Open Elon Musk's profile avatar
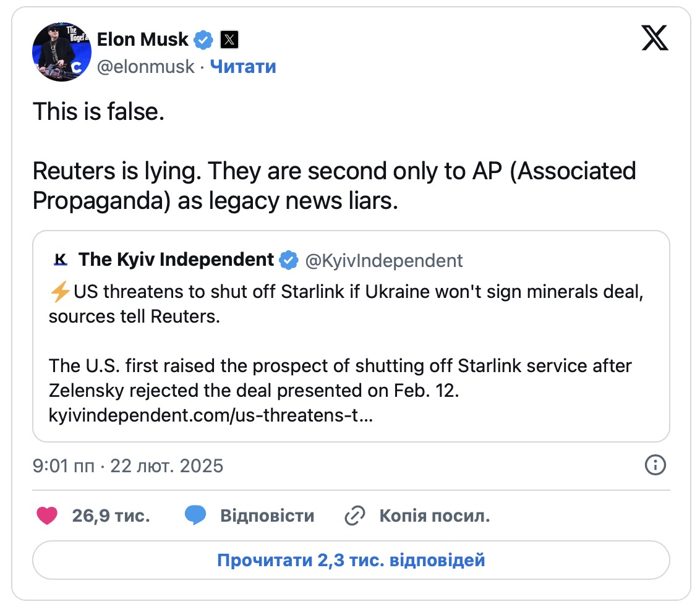Screen dimensions: 700x607 pos(62,52)
